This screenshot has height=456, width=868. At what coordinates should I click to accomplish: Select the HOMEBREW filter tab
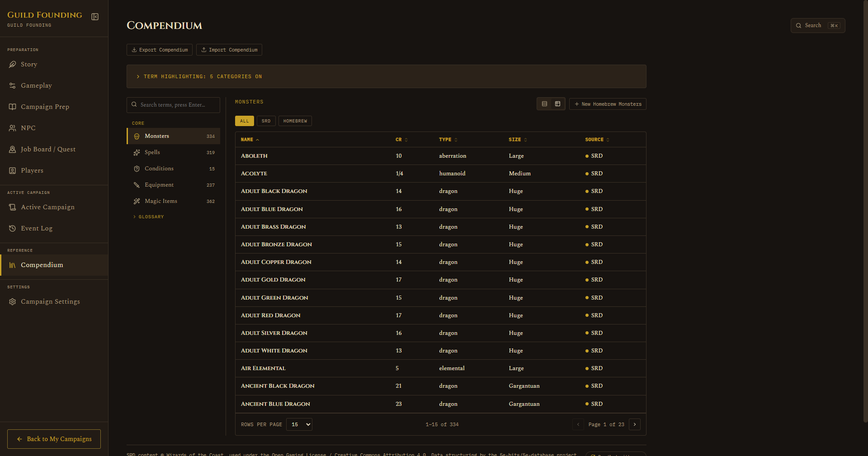[x=295, y=121]
